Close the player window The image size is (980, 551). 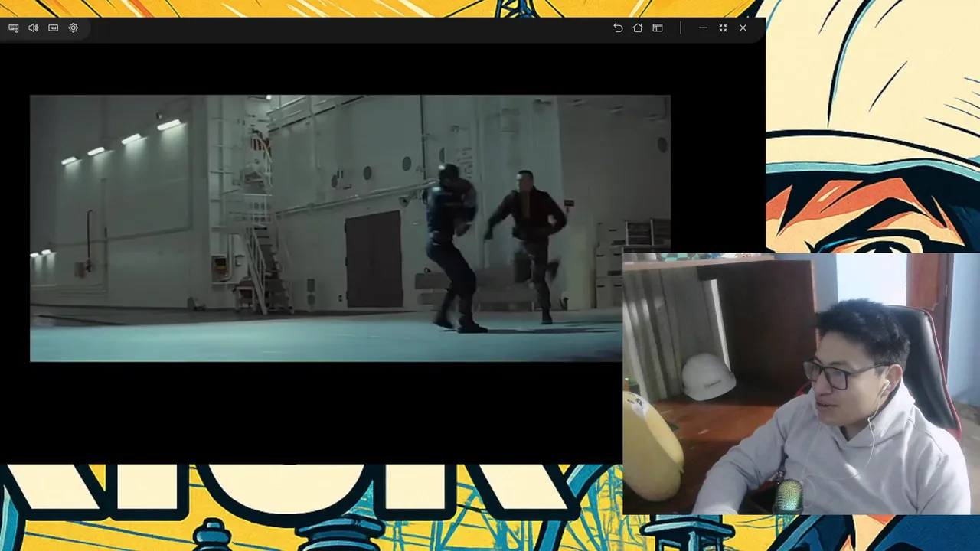tap(743, 28)
